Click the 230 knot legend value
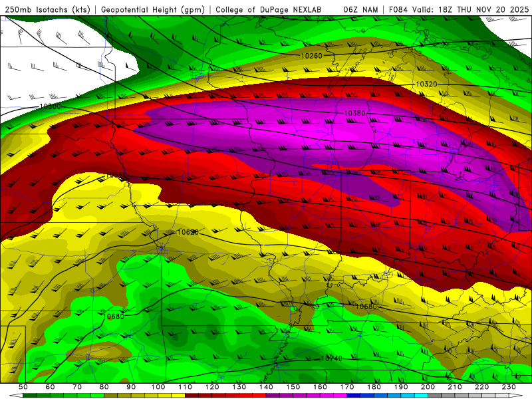This screenshot has height=399, width=532. click(509, 387)
